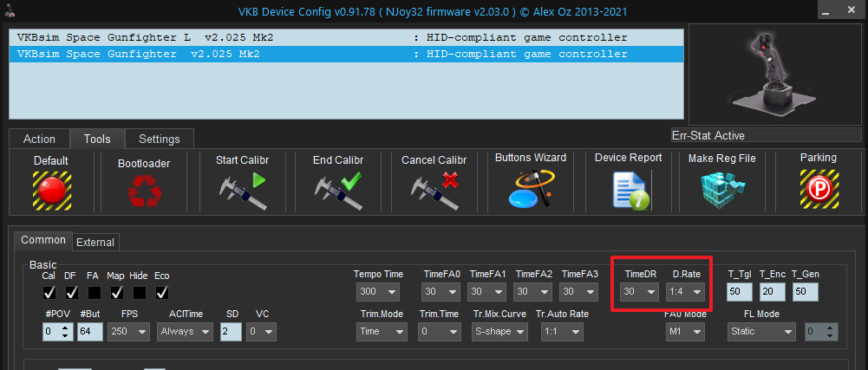Open the VC dropdown
Image resolution: width=868 pixels, height=370 pixels.
tap(262, 331)
